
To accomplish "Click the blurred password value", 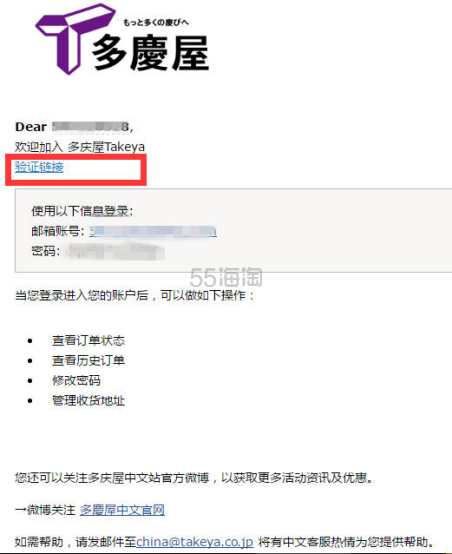I will coord(115,251).
